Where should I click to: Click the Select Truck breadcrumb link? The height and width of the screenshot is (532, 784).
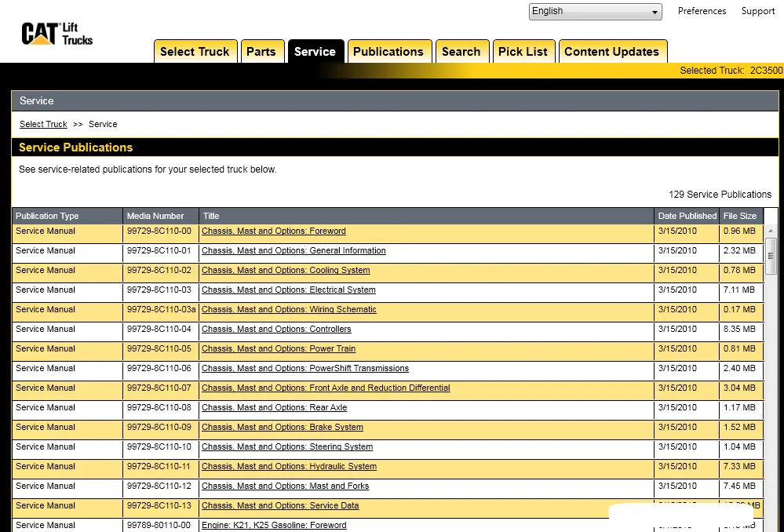point(43,124)
